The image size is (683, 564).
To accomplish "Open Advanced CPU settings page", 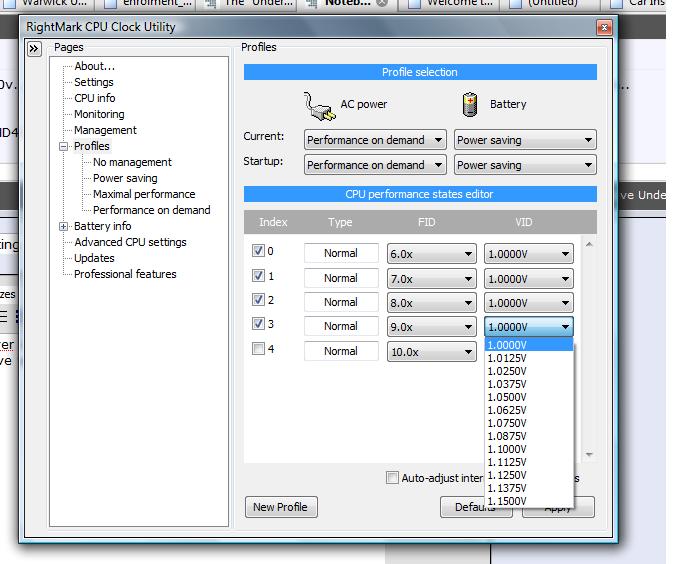I will (130, 242).
